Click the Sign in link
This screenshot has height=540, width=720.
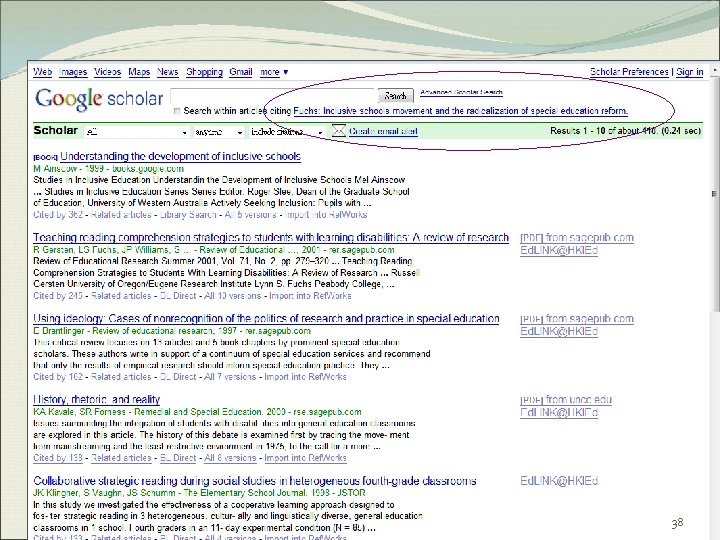tap(690, 72)
